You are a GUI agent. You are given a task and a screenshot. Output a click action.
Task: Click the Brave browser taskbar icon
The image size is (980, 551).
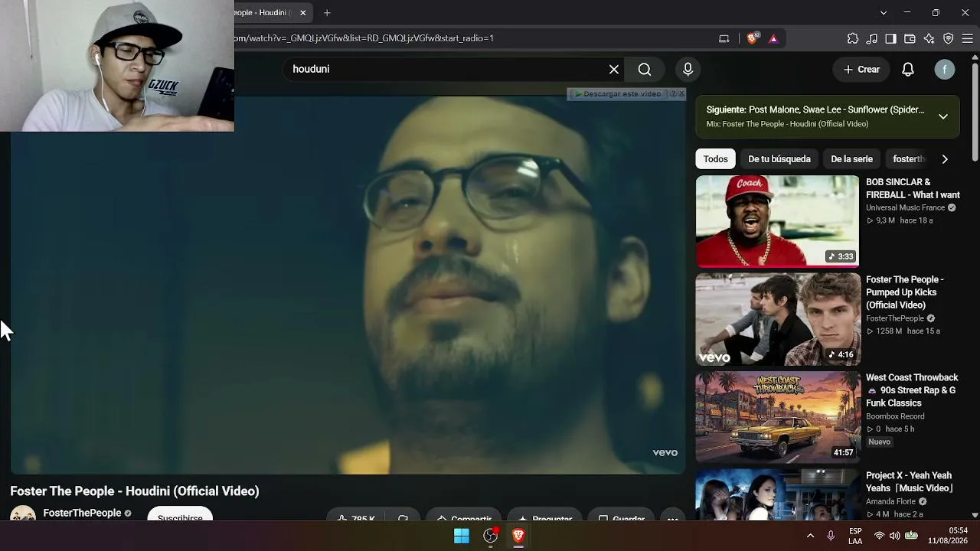coord(518,536)
